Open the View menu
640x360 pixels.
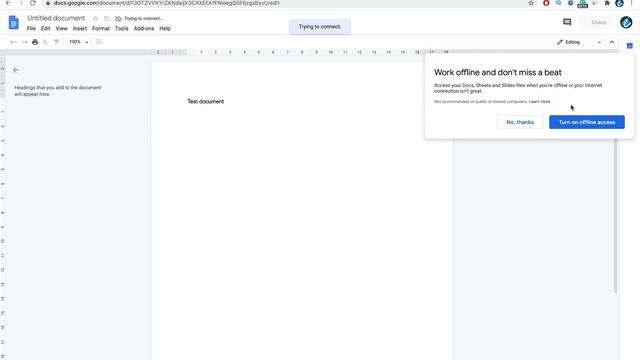click(61, 29)
